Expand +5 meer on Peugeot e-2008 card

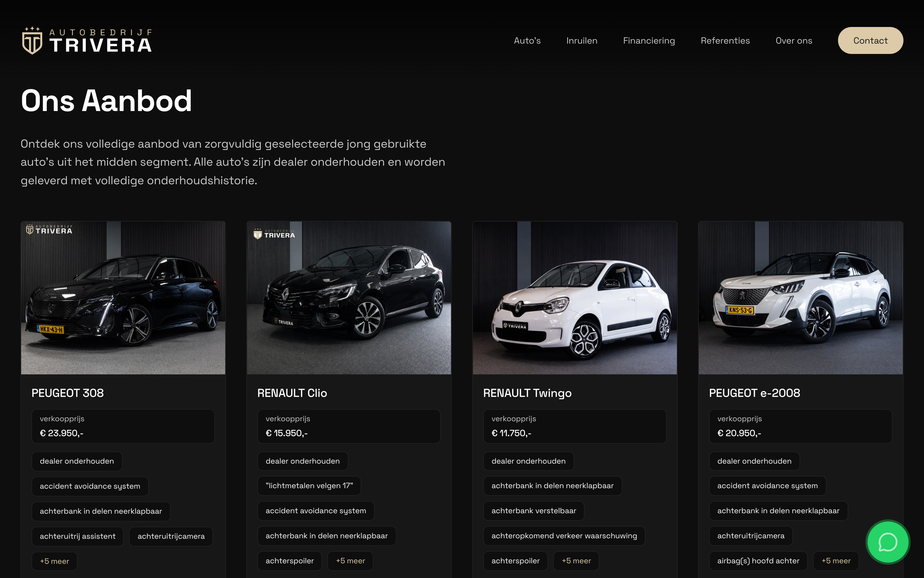tap(836, 561)
